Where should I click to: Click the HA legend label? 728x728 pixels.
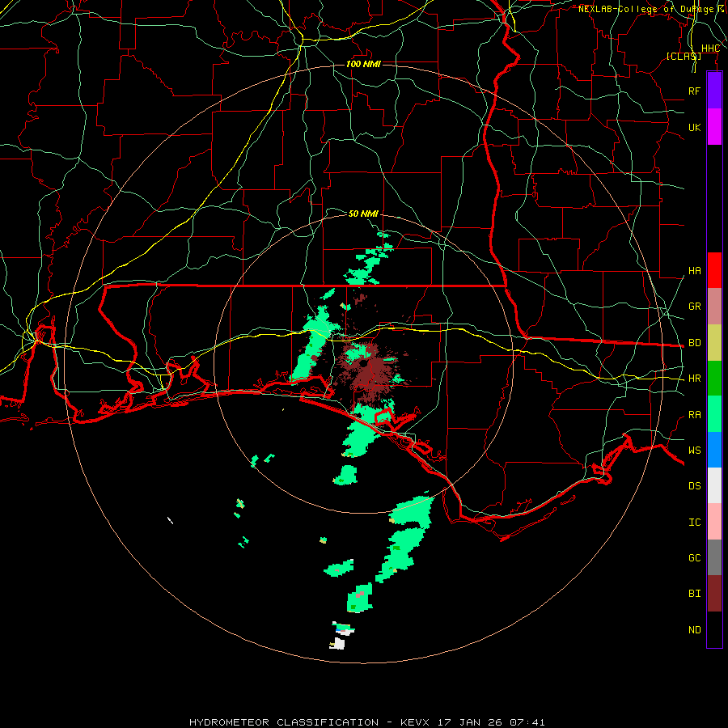tap(694, 271)
